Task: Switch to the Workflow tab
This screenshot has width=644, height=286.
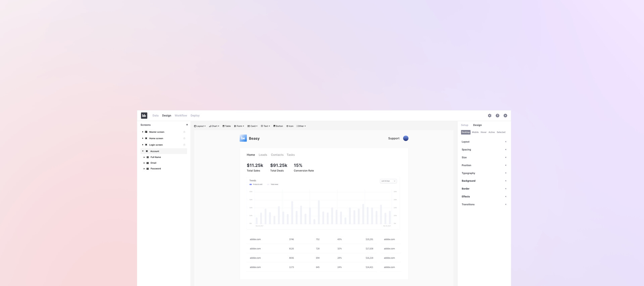Action: point(181,116)
